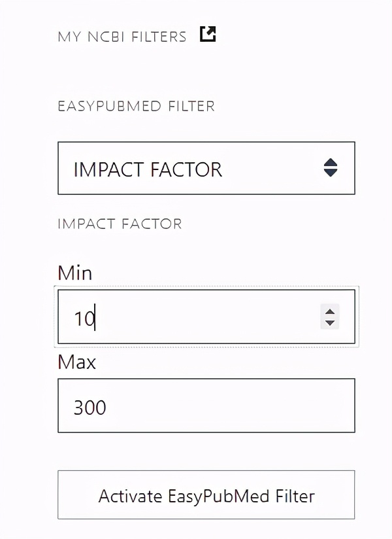Increase the Min value with the up arrow
392x539 pixels.
330,311
